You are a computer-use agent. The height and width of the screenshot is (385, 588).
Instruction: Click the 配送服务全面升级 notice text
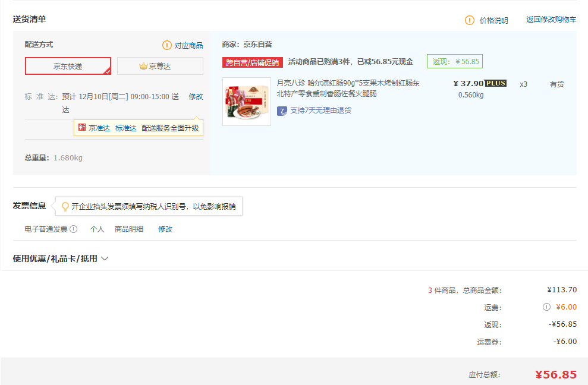click(170, 128)
